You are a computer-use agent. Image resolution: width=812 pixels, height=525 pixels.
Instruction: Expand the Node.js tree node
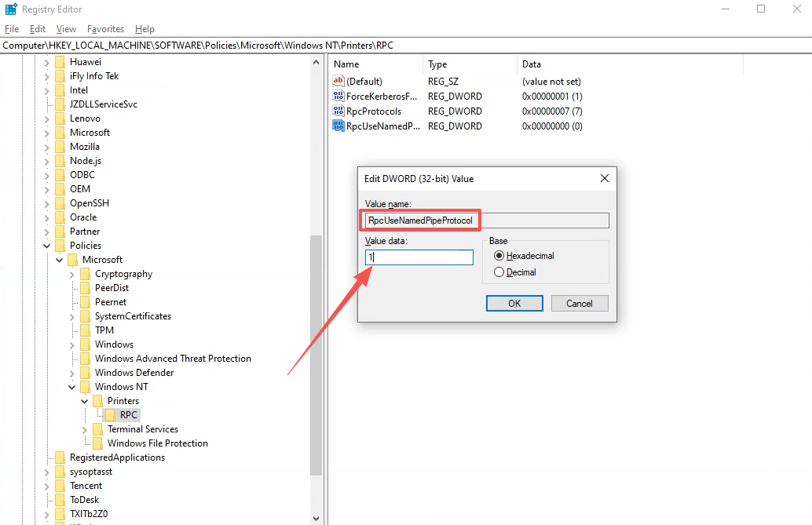(46, 161)
